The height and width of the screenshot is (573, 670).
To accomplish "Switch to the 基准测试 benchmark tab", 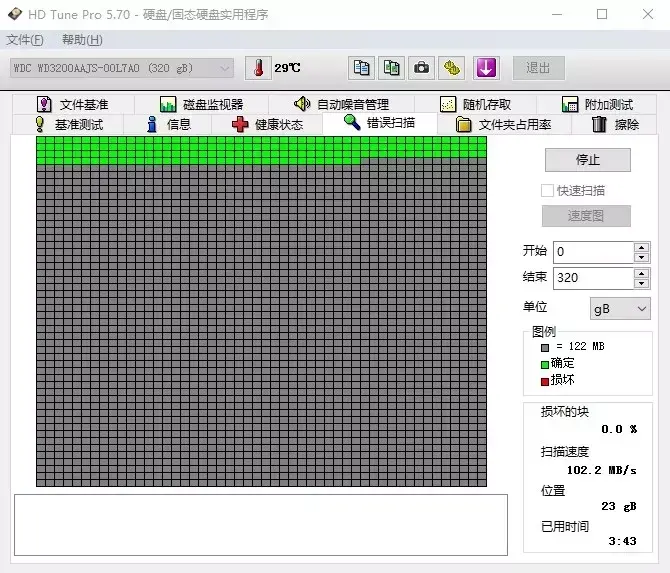I will pyautogui.click(x=68, y=124).
